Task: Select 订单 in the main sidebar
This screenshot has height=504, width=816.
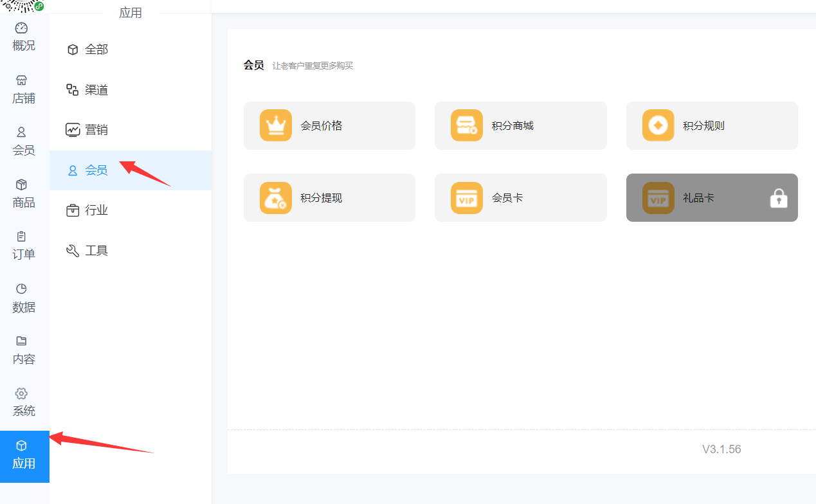Action: 24,246
